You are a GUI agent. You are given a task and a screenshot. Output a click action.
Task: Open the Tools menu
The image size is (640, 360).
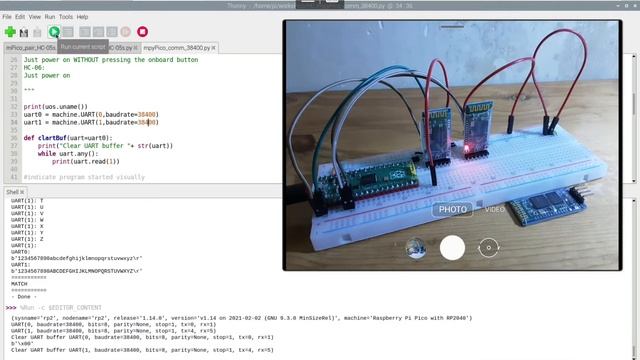tap(66, 17)
